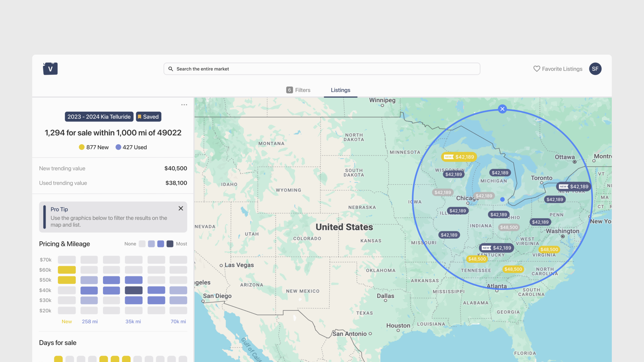Screen dimensions: 644x362
Task: Toggle the 427 Used legend filter
Action: (x=131, y=147)
